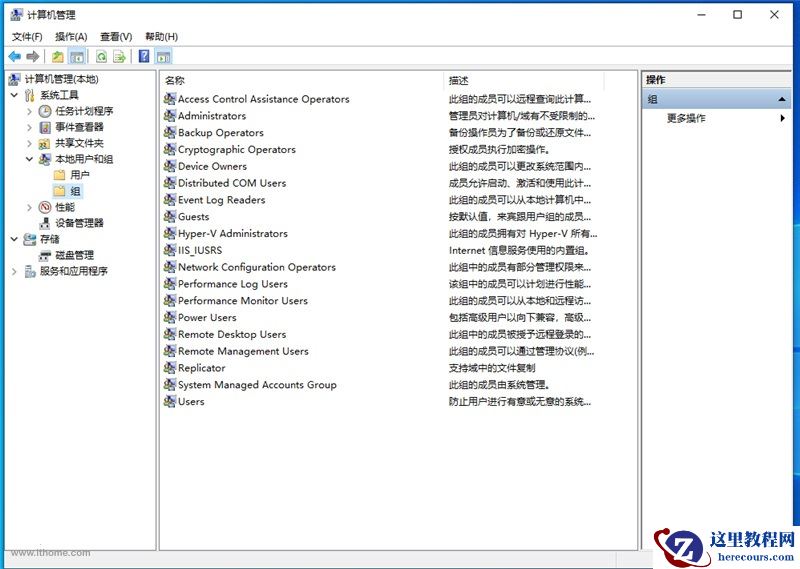
Task: Select the Event Log Readers group
Action: (221, 200)
